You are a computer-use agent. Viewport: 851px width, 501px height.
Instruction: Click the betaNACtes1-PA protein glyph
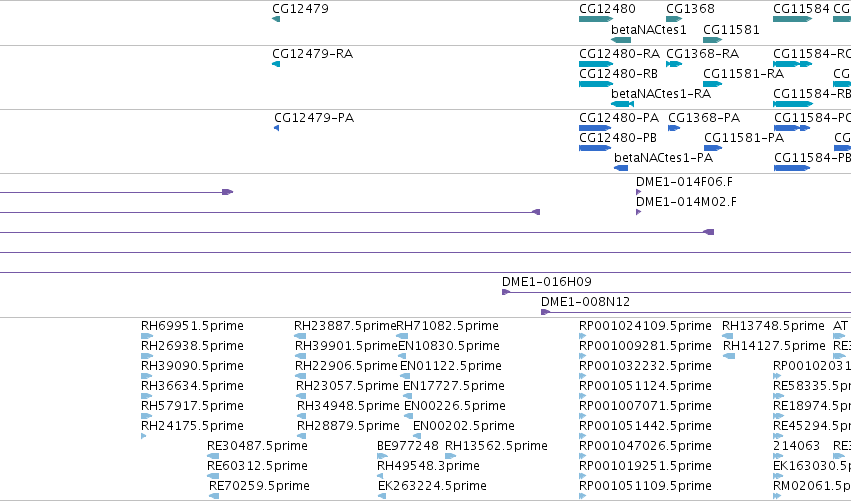pos(621,168)
